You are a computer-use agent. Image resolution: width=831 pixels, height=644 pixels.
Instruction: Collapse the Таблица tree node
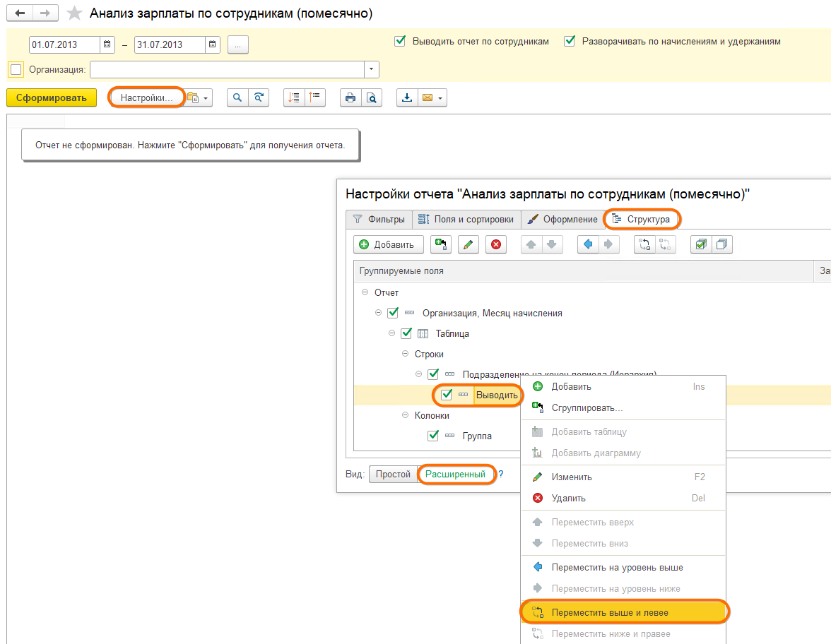click(x=391, y=333)
